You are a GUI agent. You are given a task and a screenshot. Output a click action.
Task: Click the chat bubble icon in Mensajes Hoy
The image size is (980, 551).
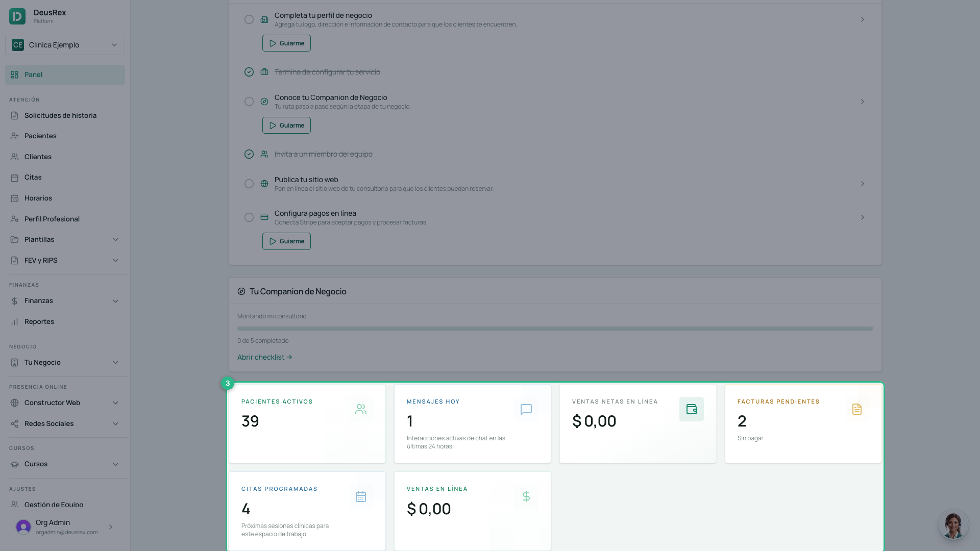(526, 409)
